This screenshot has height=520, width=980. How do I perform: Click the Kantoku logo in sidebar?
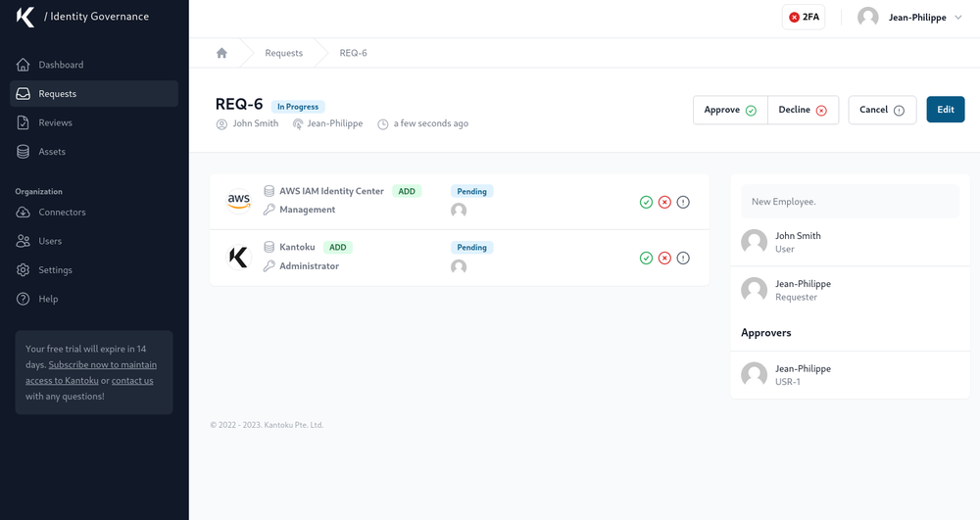pos(25,17)
